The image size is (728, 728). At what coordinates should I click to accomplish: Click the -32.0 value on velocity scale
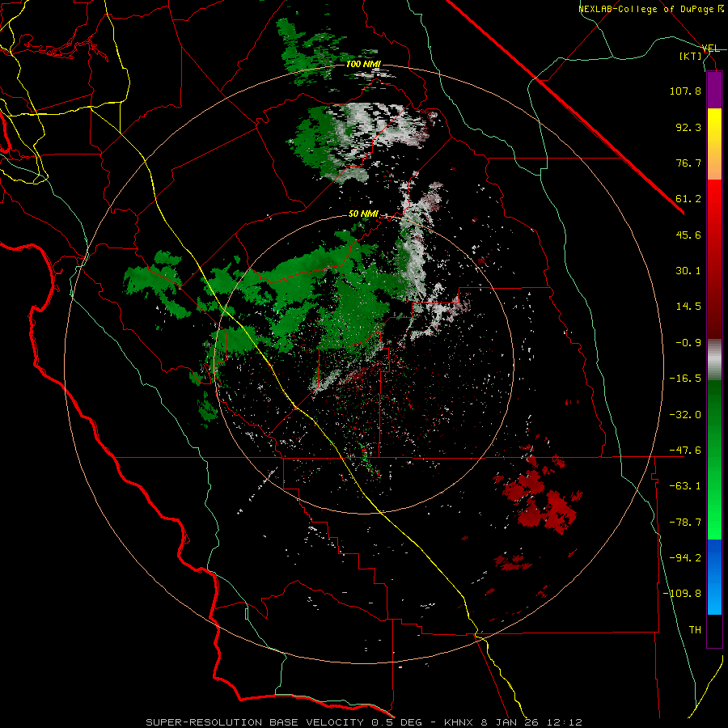685,415
